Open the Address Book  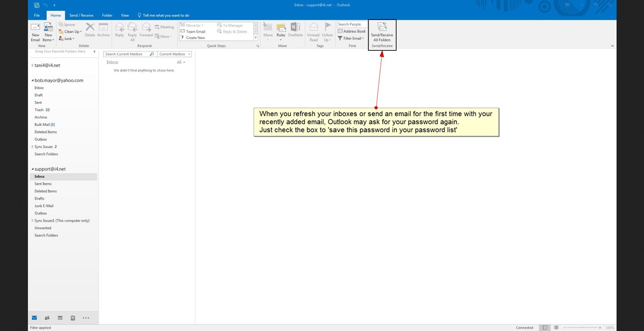[x=352, y=31]
